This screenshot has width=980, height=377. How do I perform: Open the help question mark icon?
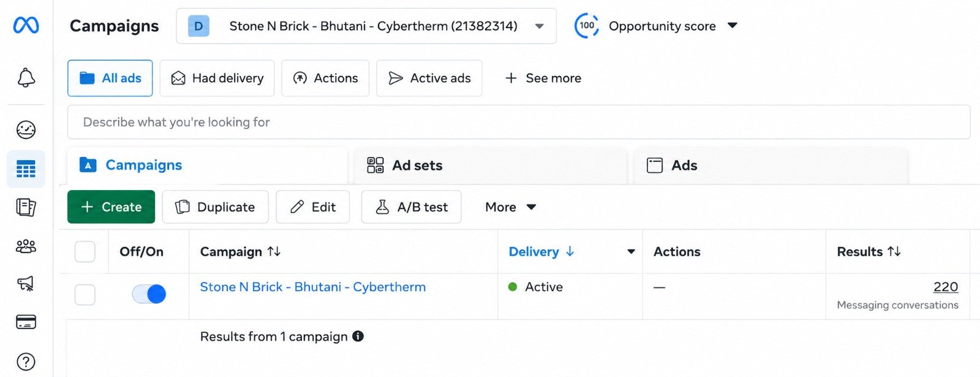tap(26, 362)
